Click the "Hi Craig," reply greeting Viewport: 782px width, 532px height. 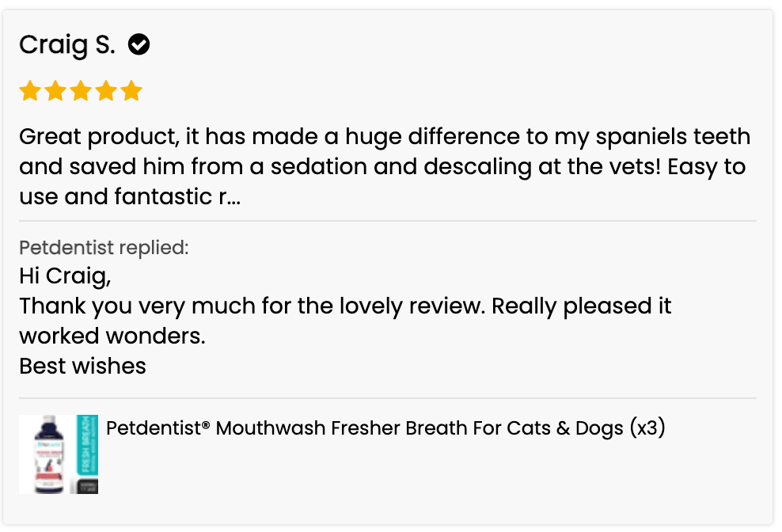coord(66,276)
